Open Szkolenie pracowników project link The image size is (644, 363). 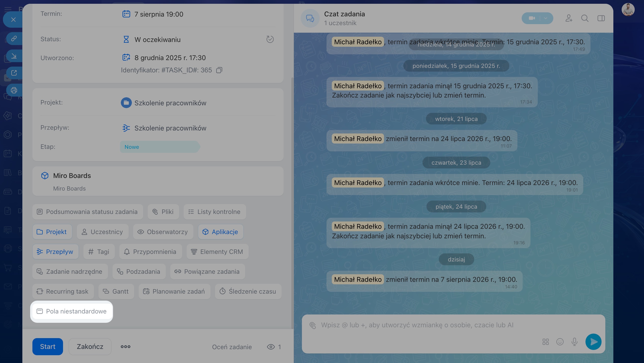coord(170,103)
